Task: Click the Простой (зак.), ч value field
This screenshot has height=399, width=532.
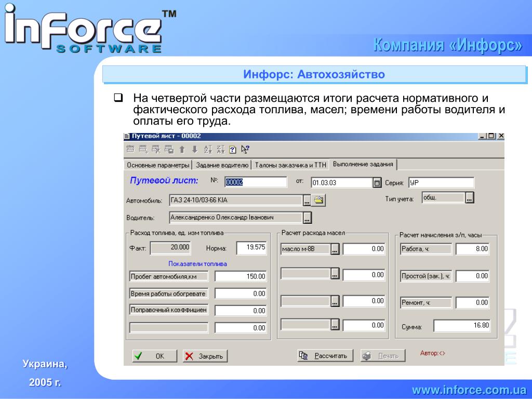Action: (x=472, y=276)
